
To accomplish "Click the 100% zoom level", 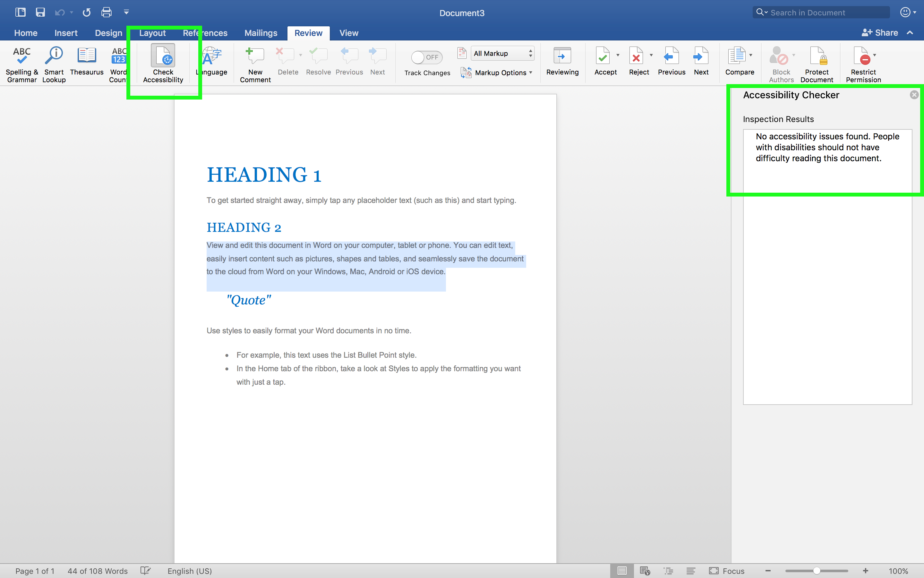I will [898, 571].
